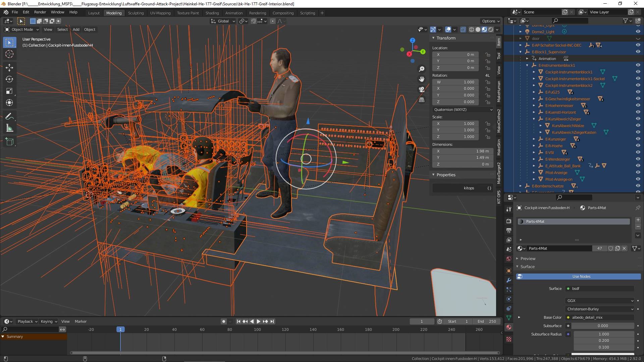Open the viewport Options button
Image resolution: width=644 pixels, height=362 pixels.
point(490,21)
